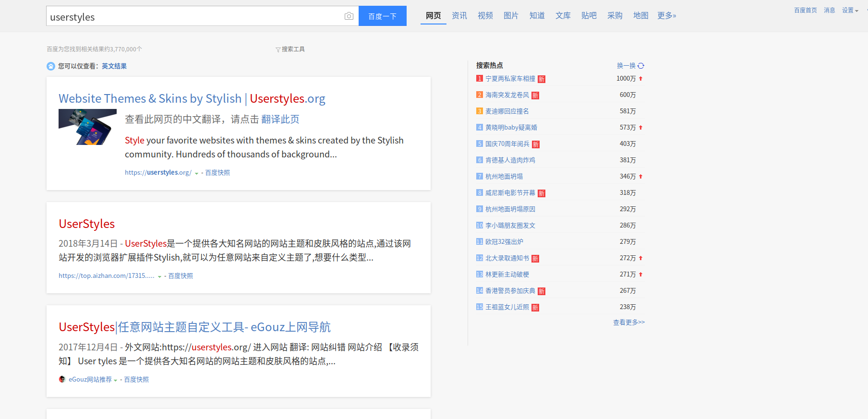The width and height of the screenshot is (868, 419).
Task: Open hot search 国庆70周年阅兵
Action: pos(507,144)
